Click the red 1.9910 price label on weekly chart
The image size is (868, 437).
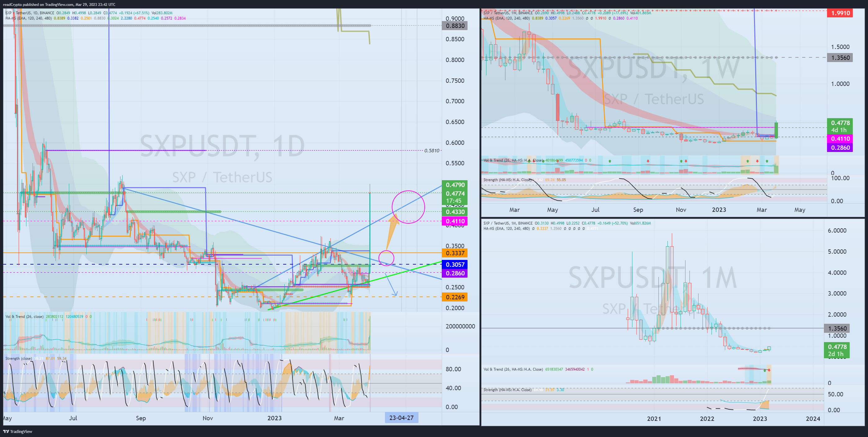click(x=840, y=13)
